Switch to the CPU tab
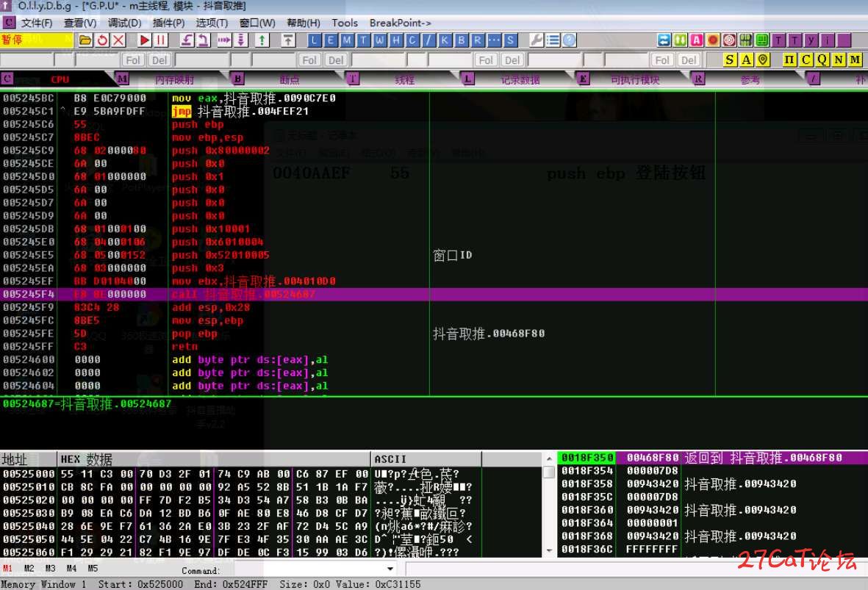 [x=60, y=79]
